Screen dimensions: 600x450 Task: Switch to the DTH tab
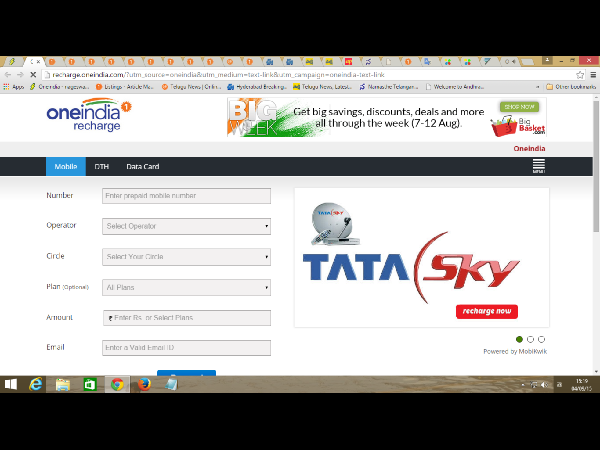(101, 167)
